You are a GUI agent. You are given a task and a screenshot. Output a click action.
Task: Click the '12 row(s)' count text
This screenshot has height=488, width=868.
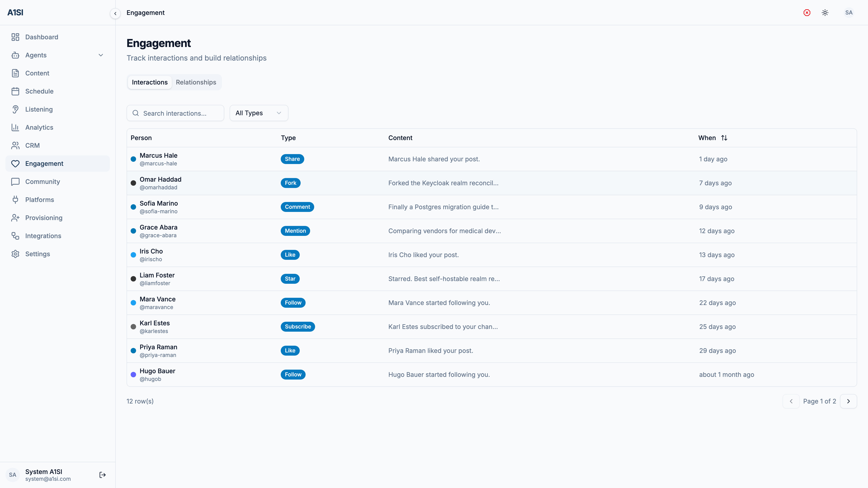point(140,401)
